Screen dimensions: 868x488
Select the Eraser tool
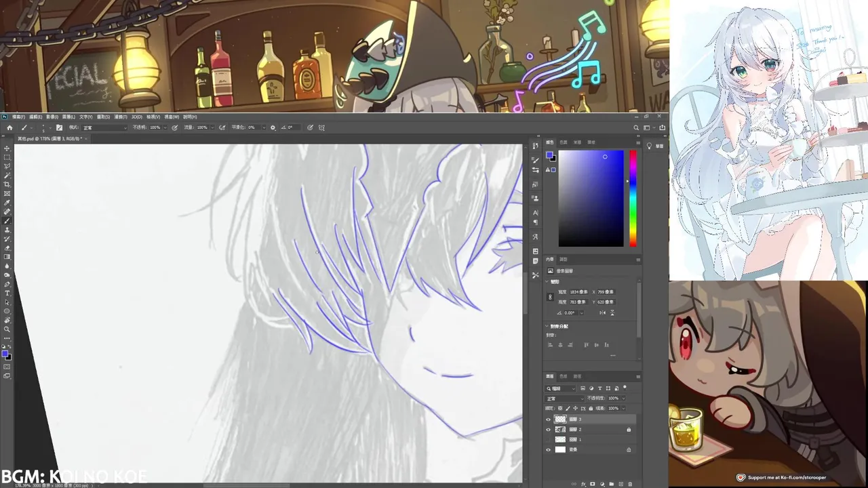7,248
